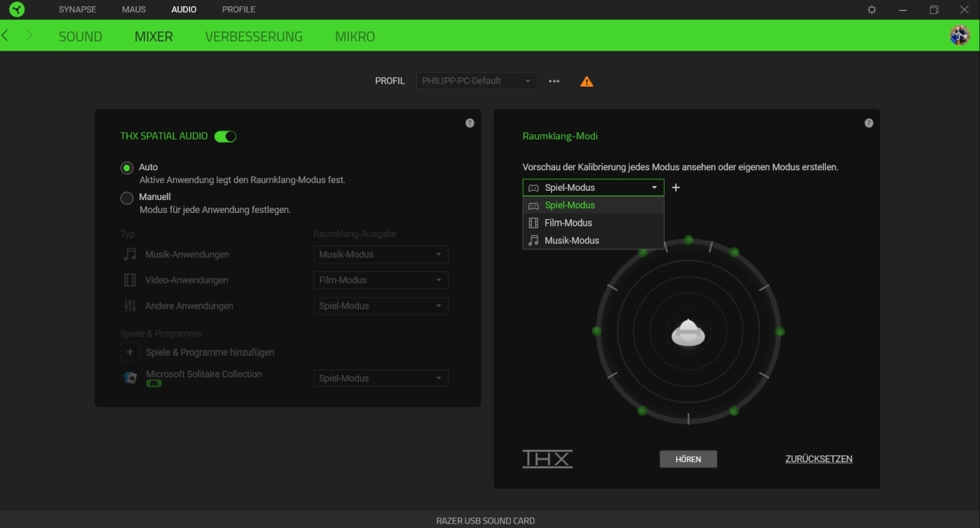Select bottom-left green speaker dot

642,411
